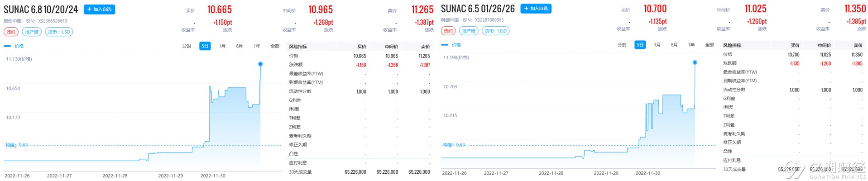Click the SUNAC 6.5 01/26/26 bond title
Screen dimensions: 868x181
click(x=478, y=9)
